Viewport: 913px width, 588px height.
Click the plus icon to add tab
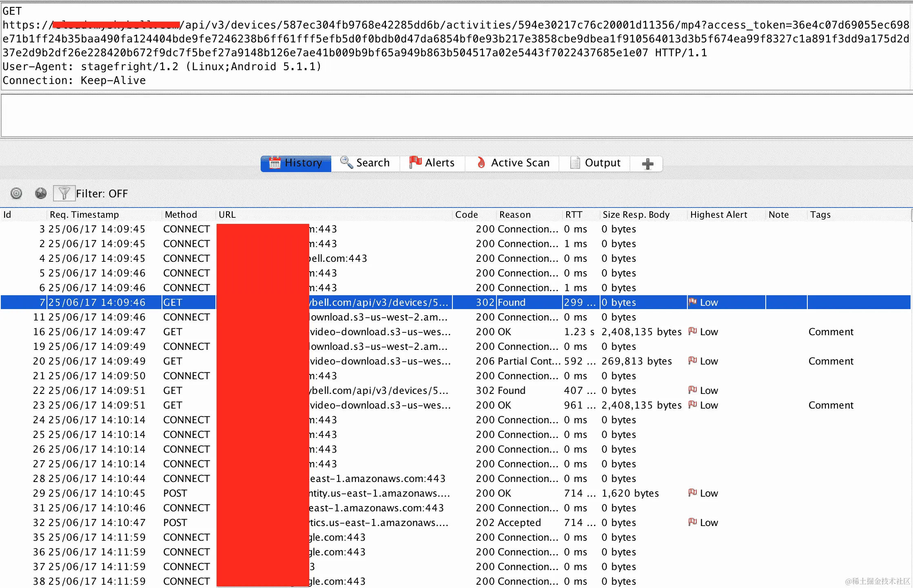tap(647, 164)
